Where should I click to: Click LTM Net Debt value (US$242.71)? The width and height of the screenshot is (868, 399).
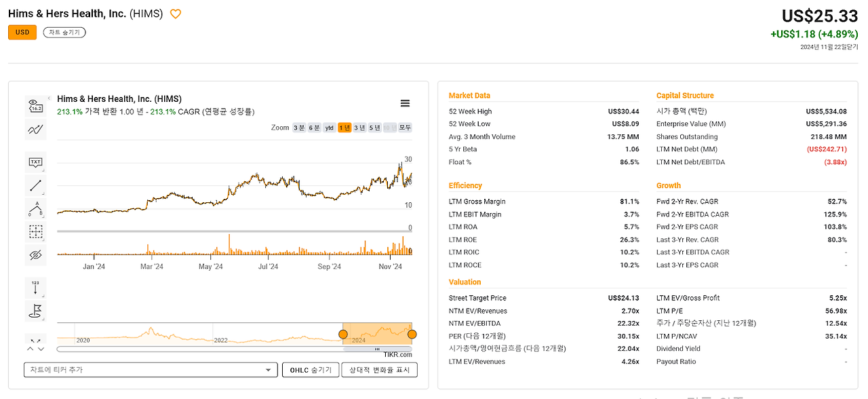pos(827,149)
